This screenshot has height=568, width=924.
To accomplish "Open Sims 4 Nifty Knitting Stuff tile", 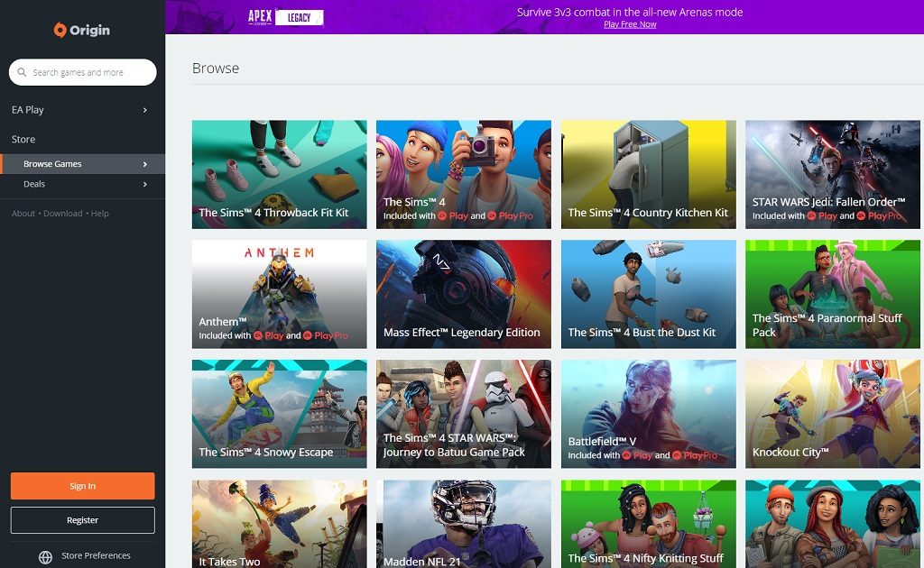I will click(x=648, y=524).
